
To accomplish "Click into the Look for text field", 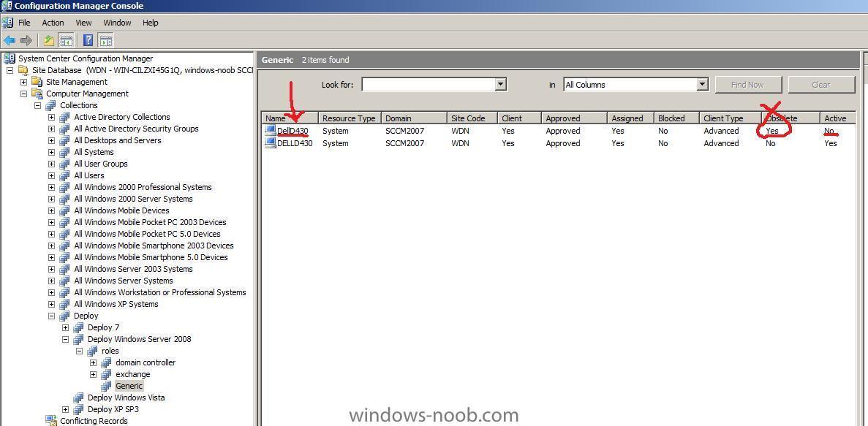I will coord(428,85).
